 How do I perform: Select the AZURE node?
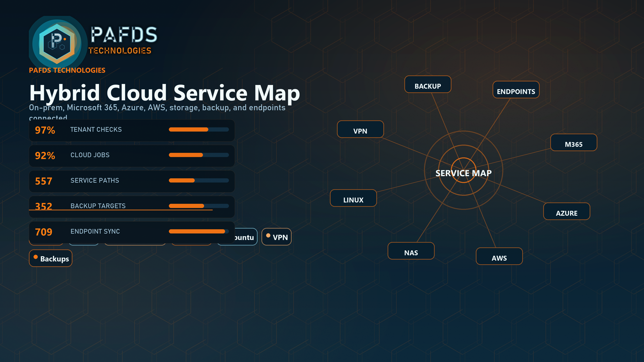[x=567, y=211]
